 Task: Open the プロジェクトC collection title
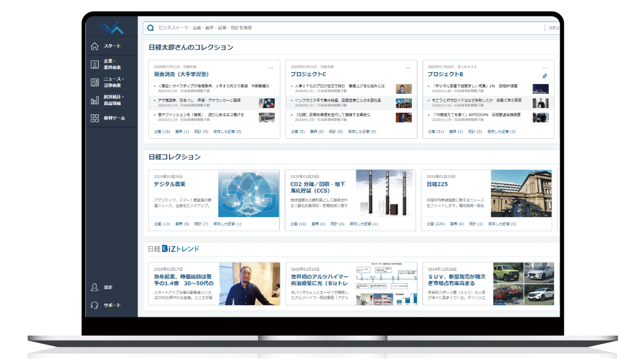(x=308, y=74)
